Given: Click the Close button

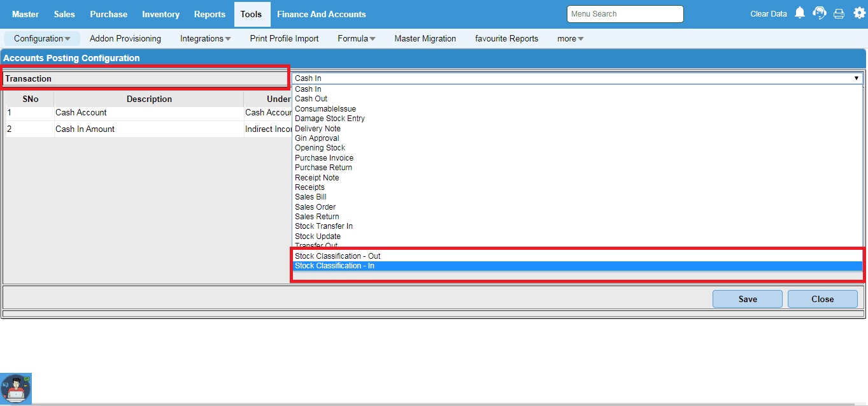Looking at the screenshot, I should (823, 299).
